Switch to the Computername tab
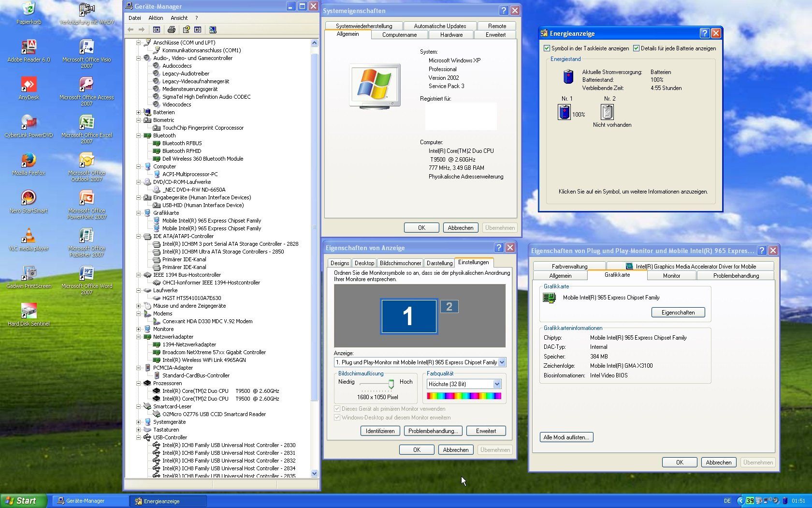The height and width of the screenshot is (508, 812). click(399, 35)
